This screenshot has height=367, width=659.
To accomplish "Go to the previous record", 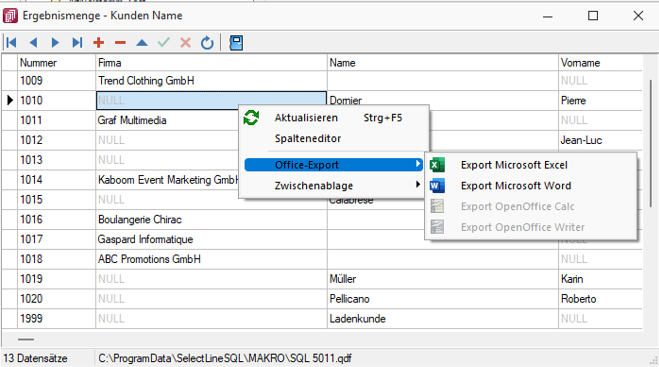I will [x=34, y=42].
